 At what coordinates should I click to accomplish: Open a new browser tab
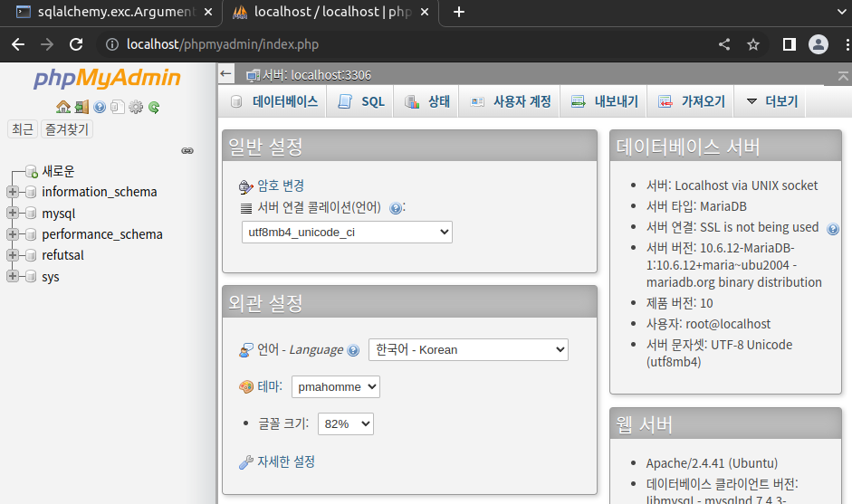(459, 12)
